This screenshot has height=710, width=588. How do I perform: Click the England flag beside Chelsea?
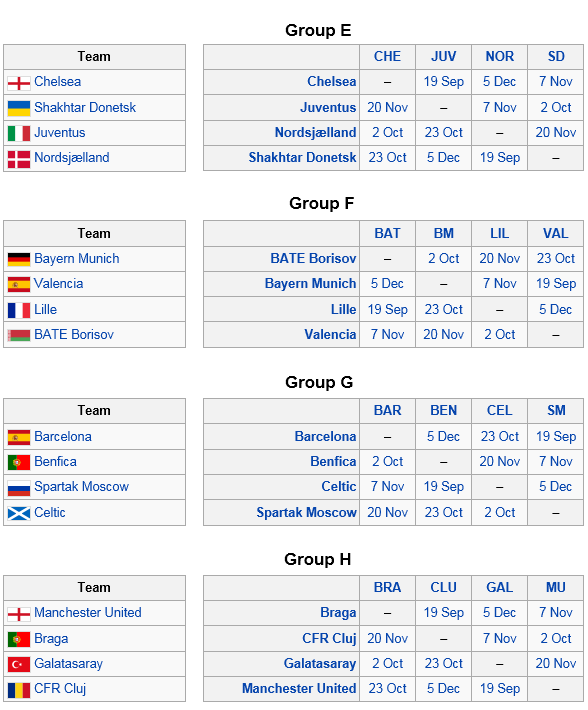coord(19,83)
